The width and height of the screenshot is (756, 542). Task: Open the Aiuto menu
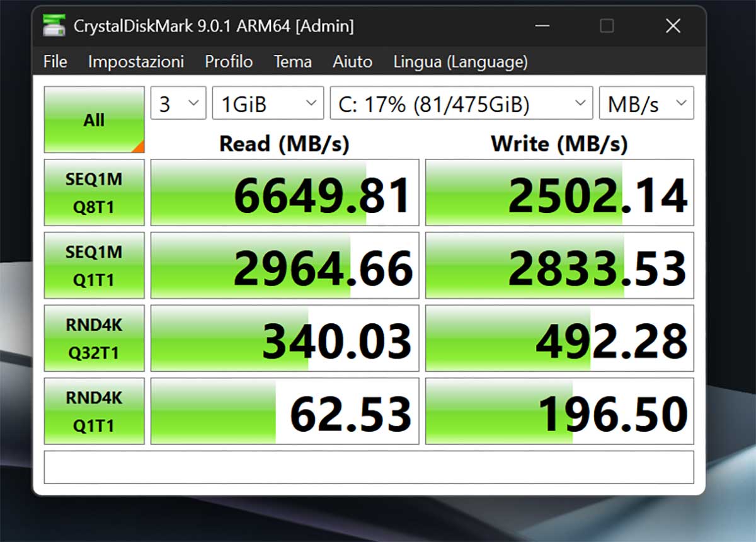[352, 62]
